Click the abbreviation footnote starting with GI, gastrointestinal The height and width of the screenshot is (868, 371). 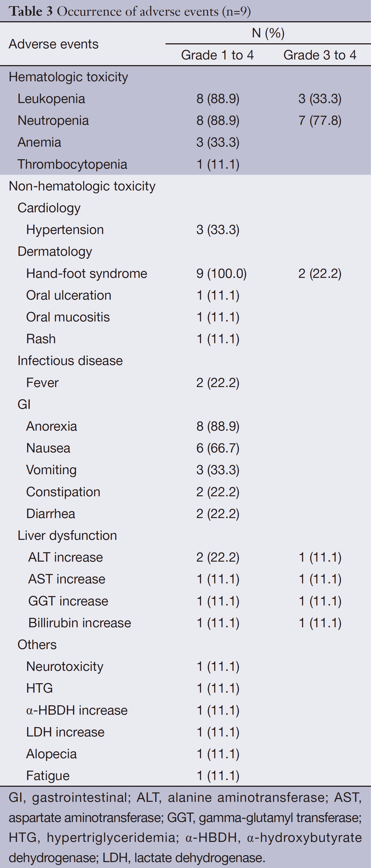click(x=185, y=828)
